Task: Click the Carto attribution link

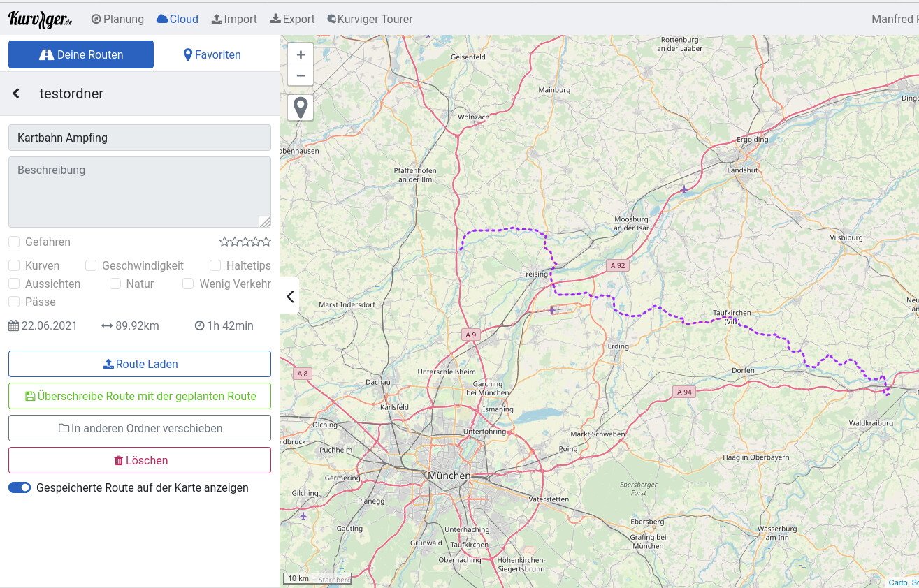Action: pos(898,582)
